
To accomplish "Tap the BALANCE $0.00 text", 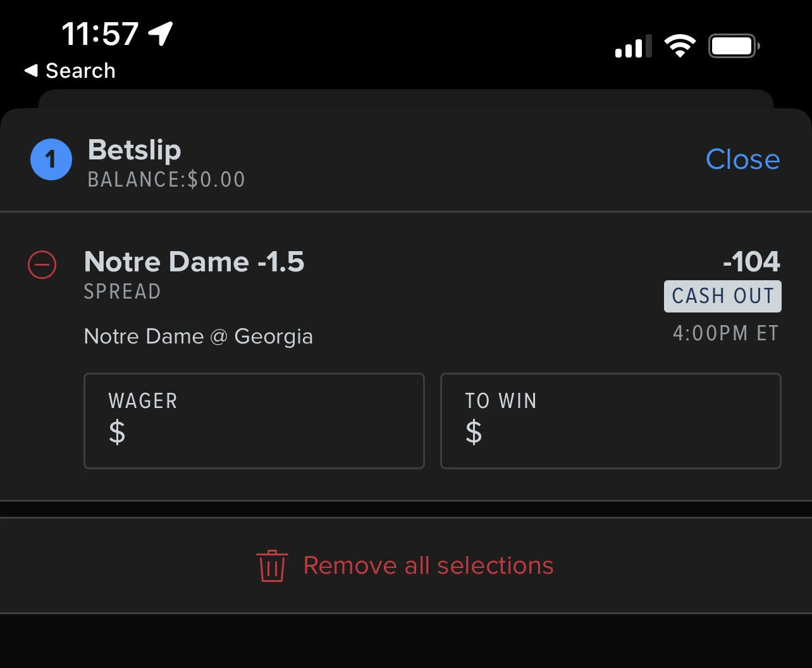I will pyautogui.click(x=166, y=180).
